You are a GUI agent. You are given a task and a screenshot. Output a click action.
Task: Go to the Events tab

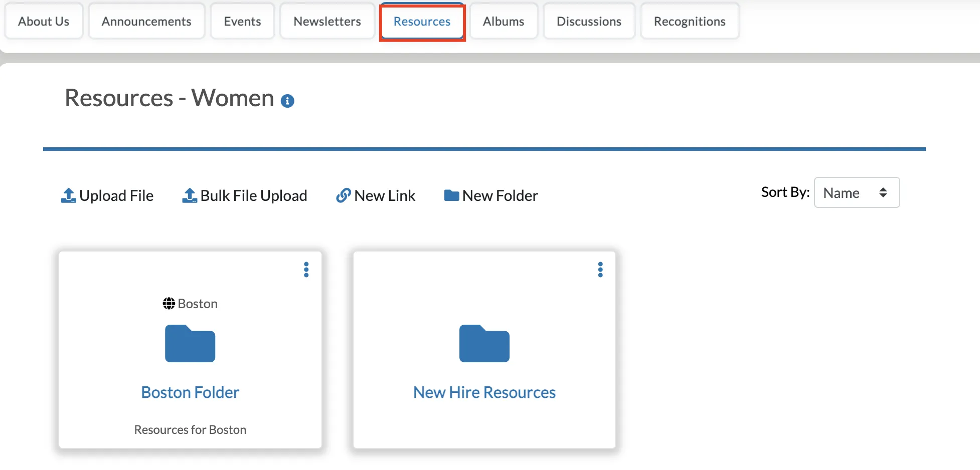point(242,22)
